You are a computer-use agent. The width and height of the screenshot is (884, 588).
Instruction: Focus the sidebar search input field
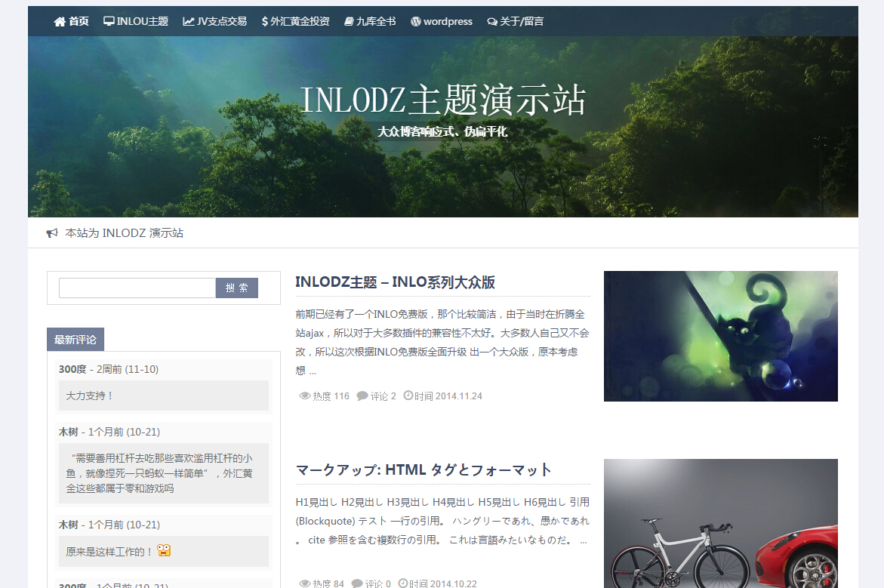point(137,288)
